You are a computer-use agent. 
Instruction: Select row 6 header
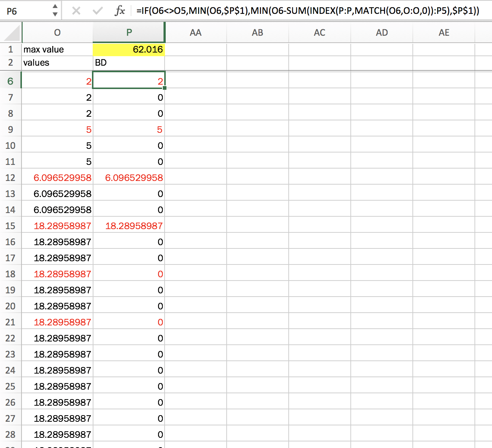click(x=11, y=81)
